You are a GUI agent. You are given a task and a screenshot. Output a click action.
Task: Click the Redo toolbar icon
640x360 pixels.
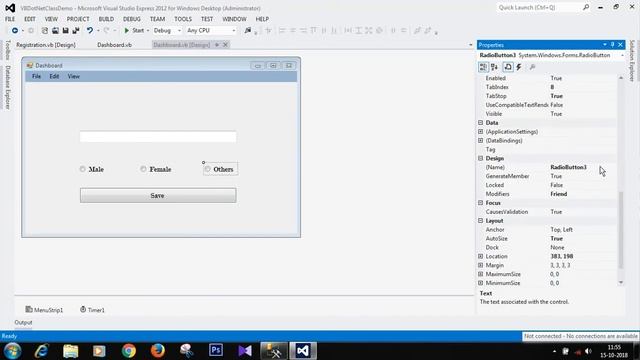pos(107,31)
